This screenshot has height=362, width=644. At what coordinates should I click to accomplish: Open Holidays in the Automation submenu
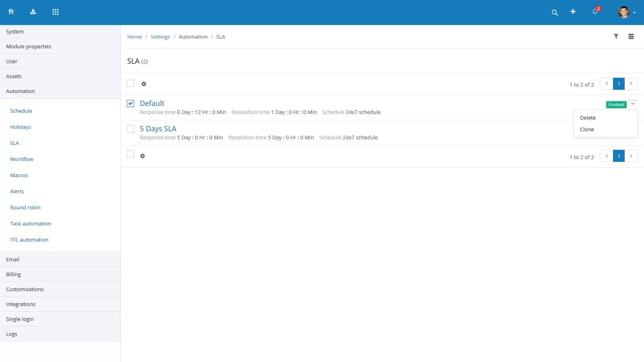coord(21,127)
